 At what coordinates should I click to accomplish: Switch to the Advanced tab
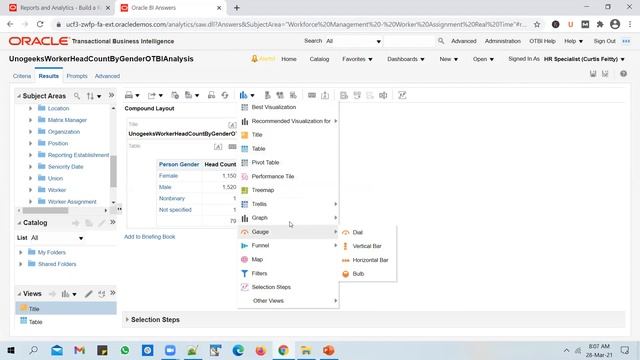pos(107,76)
